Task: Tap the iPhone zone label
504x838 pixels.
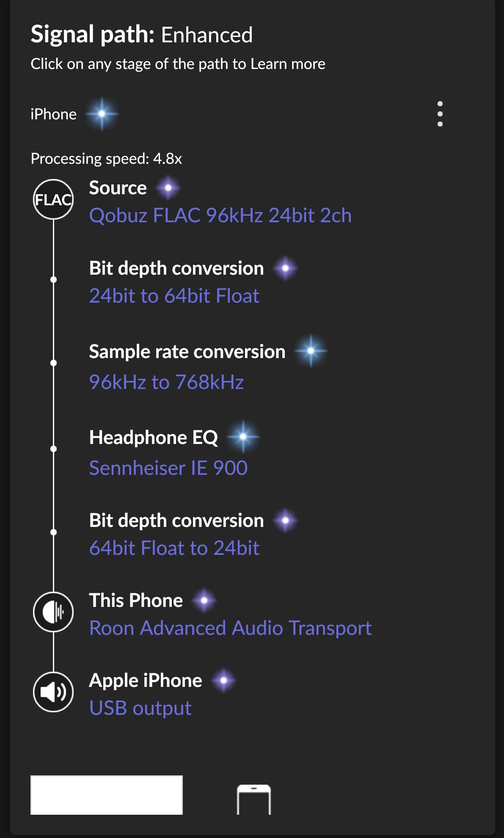Action: point(53,114)
